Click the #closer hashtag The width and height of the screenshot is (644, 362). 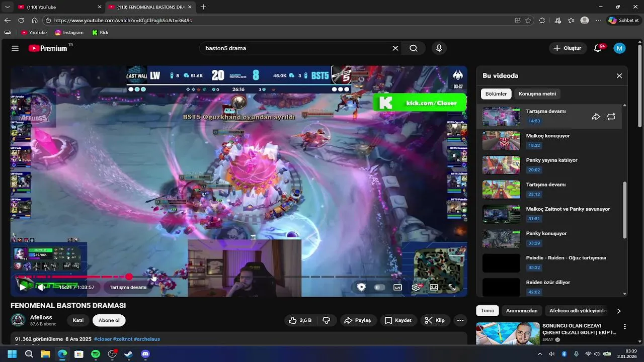(103, 339)
